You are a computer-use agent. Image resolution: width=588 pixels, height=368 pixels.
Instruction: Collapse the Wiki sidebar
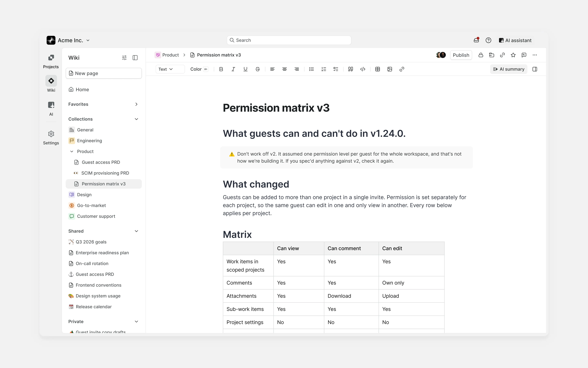coord(135,58)
